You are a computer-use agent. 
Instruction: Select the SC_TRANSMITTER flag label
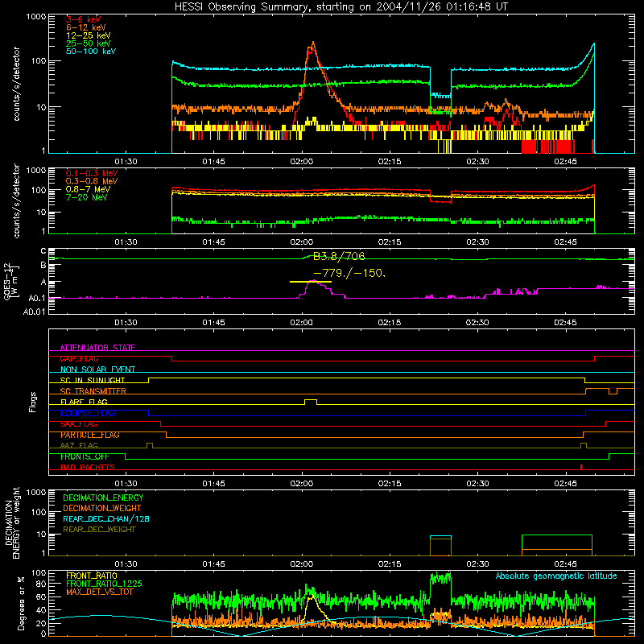93,391
